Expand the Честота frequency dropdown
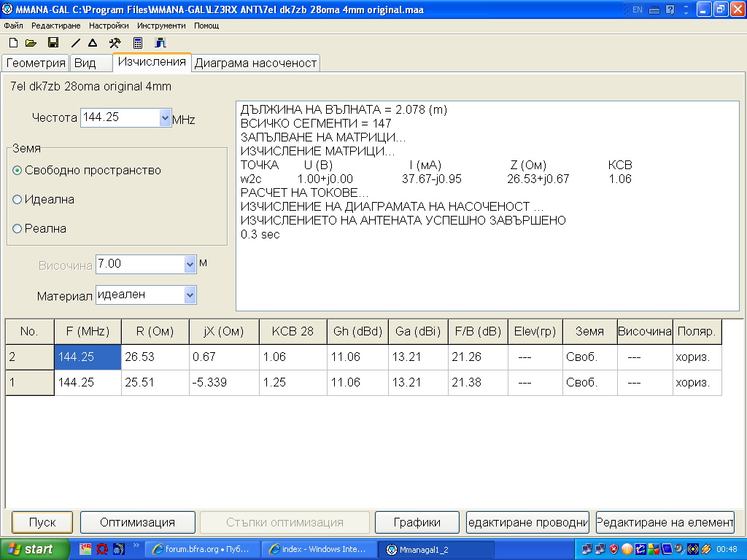This screenshot has height=560, width=747. 164,117
